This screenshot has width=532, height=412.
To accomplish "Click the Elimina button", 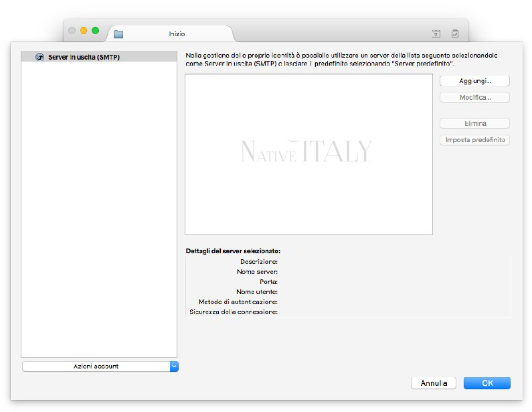I will 474,123.
